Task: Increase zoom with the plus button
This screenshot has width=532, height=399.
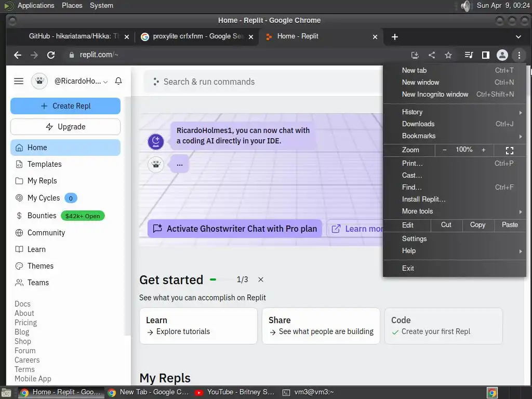Action: point(484,150)
